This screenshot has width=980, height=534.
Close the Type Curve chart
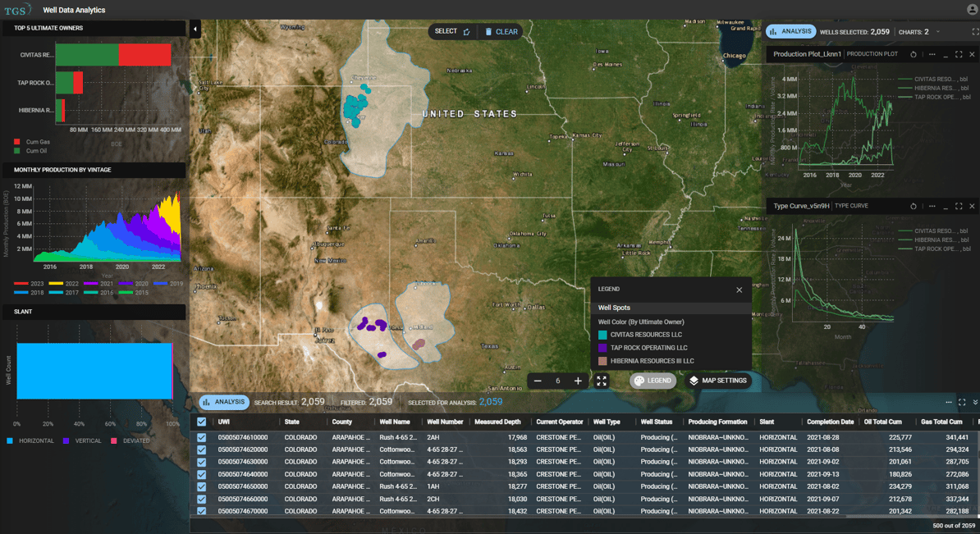(972, 206)
